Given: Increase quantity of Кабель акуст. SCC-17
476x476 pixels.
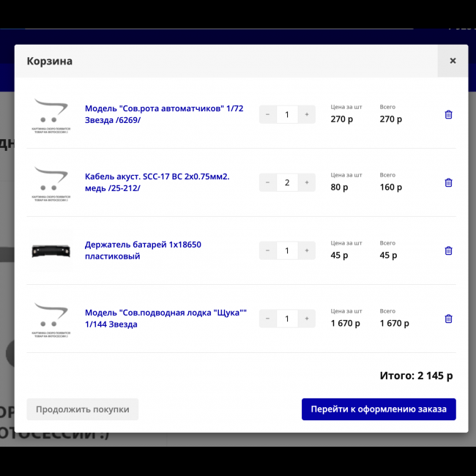Looking at the screenshot, I should [306, 182].
